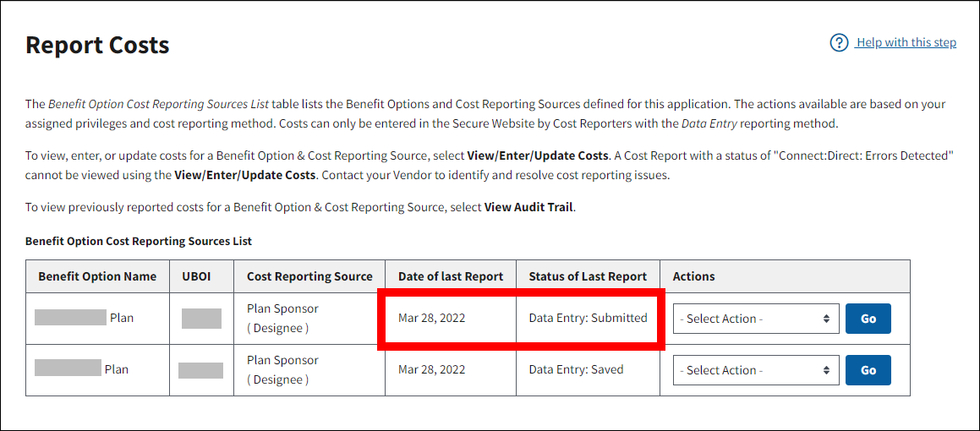
Task: Expand Select Action dropdown for the Submitted report
Action: pos(756,319)
